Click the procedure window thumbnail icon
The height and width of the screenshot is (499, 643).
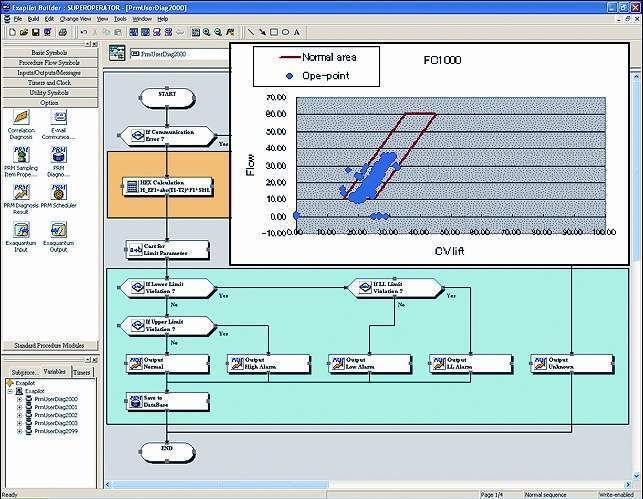tap(117, 53)
